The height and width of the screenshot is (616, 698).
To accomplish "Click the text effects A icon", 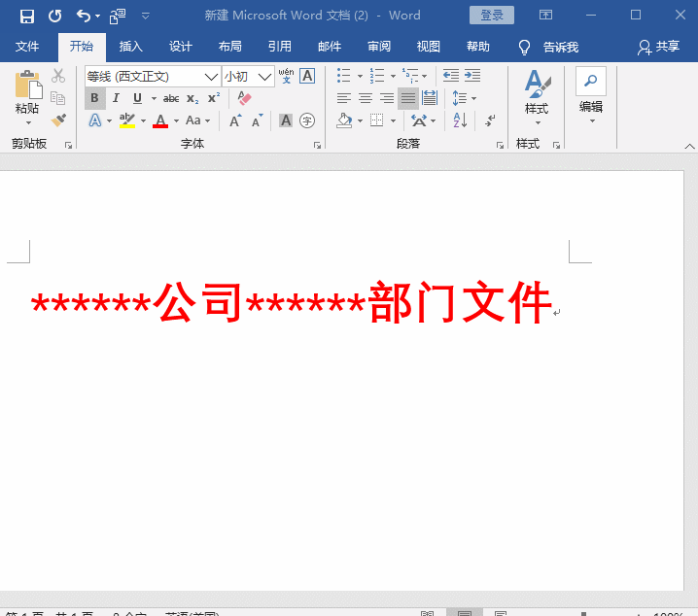I will pyautogui.click(x=95, y=120).
